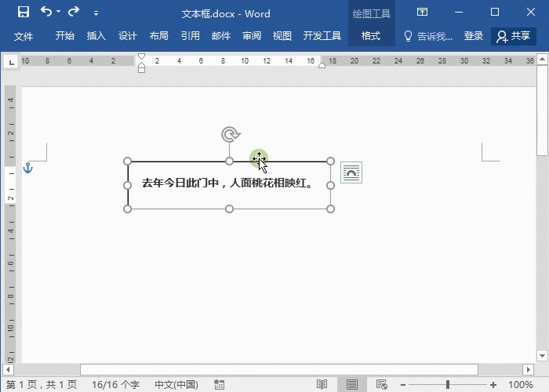The image size is (549, 392).
Task: Click the macro recording icon in status bar
Action: click(219, 385)
